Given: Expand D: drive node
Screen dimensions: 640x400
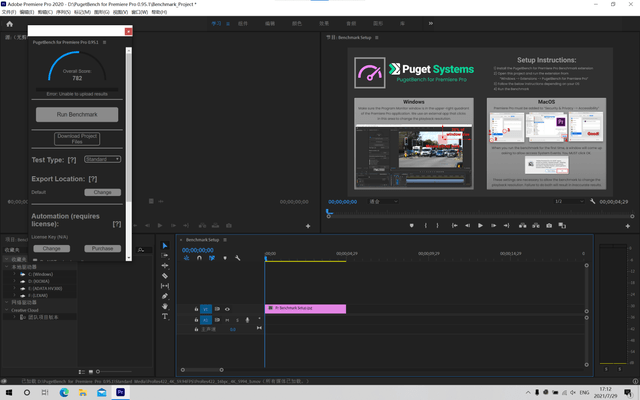Looking at the screenshot, I should 15,281.
